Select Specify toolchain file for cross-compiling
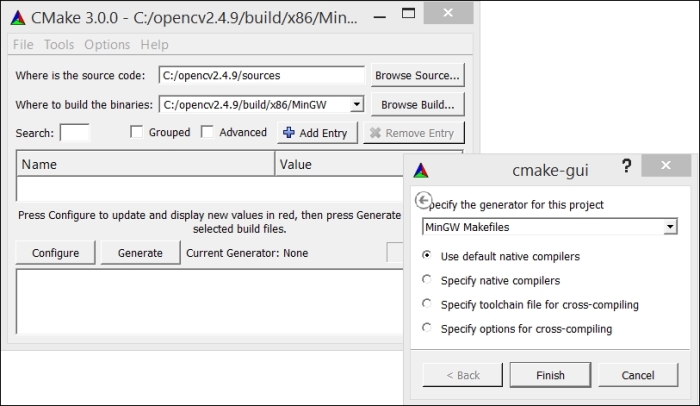This screenshot has width=700, height=406. click(530, 304)
